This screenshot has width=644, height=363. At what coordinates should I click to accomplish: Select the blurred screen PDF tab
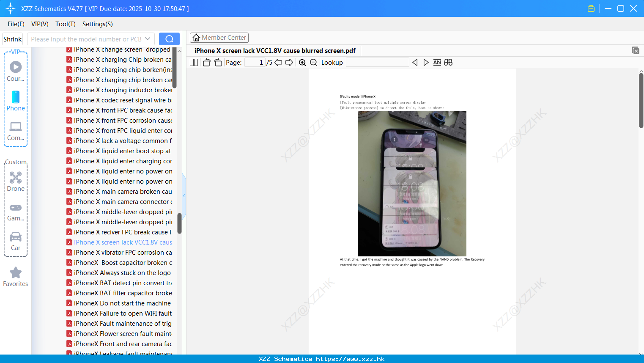[x=275, y=51]
